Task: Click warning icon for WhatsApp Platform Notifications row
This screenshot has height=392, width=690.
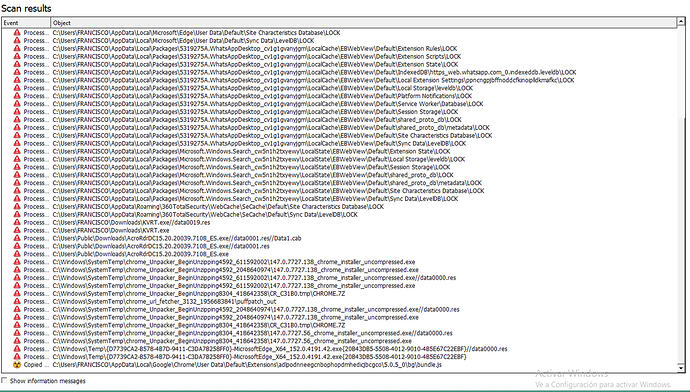Action: (x=17, y=96)
